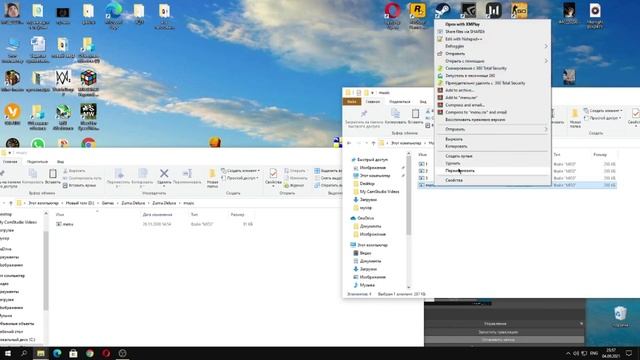Choose 'Open with XMPlay' in context menu
The image size is (640, 360).
click(493, 24)
